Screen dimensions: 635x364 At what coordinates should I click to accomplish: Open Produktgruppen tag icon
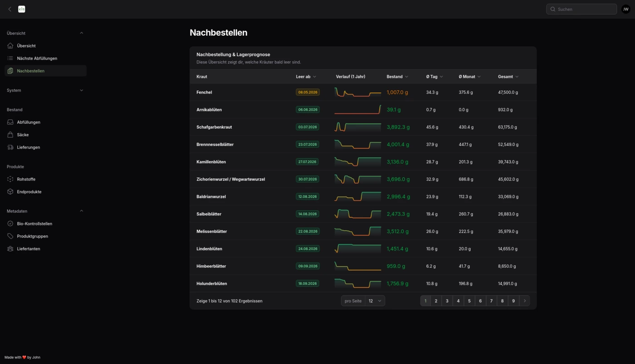(10, 236)
